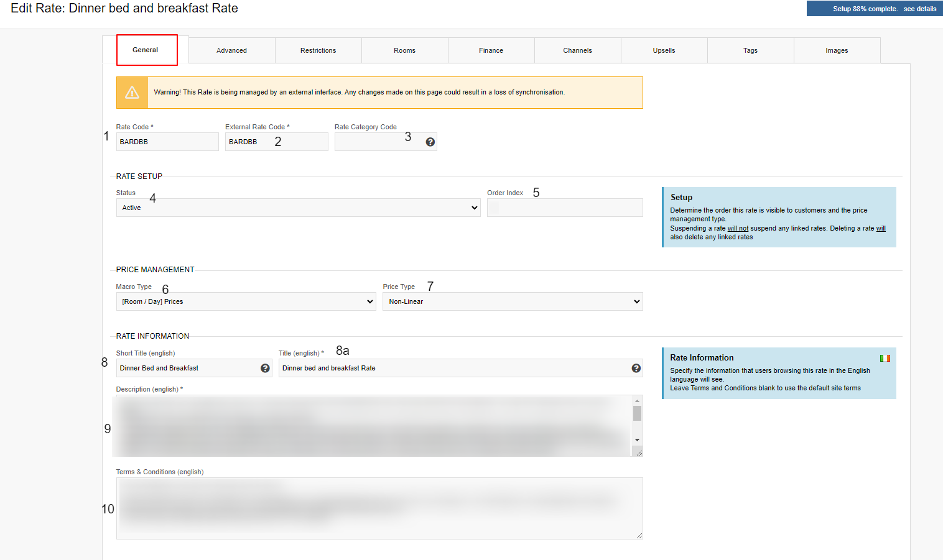The height and width of the screenshot is (560, 943).
Task: Select the Channels tab
Action: tap(577, 50)
